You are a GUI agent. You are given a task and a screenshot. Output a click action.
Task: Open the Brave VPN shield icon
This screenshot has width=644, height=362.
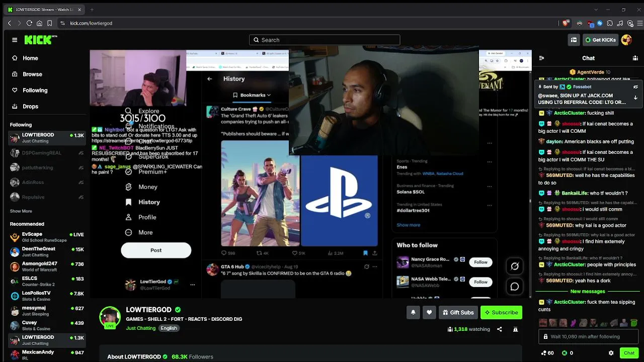pyautogui.click(x=630, y=23)
